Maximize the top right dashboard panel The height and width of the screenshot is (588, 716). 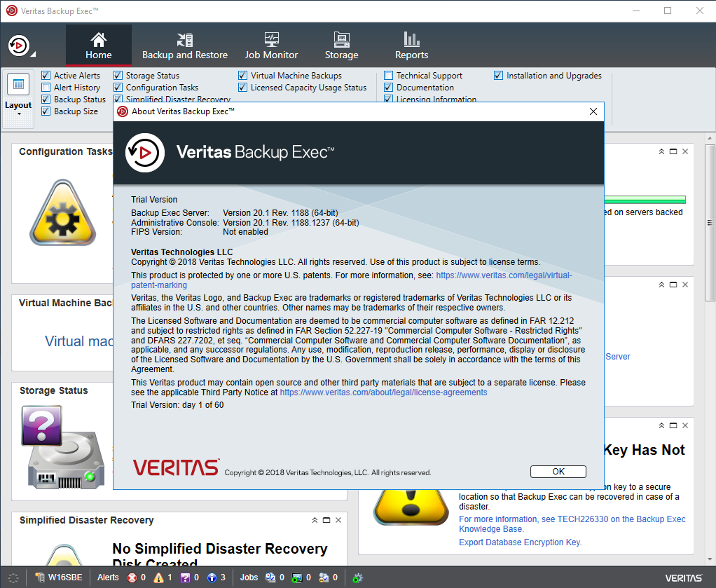[x=673, y=151]
